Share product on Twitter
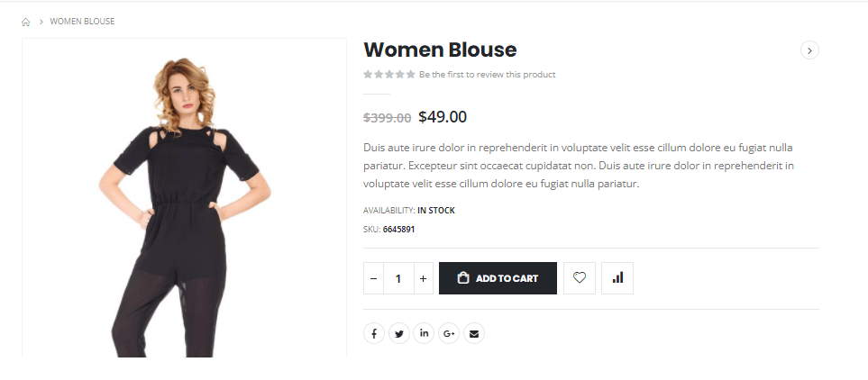 (x=399, y=334)
